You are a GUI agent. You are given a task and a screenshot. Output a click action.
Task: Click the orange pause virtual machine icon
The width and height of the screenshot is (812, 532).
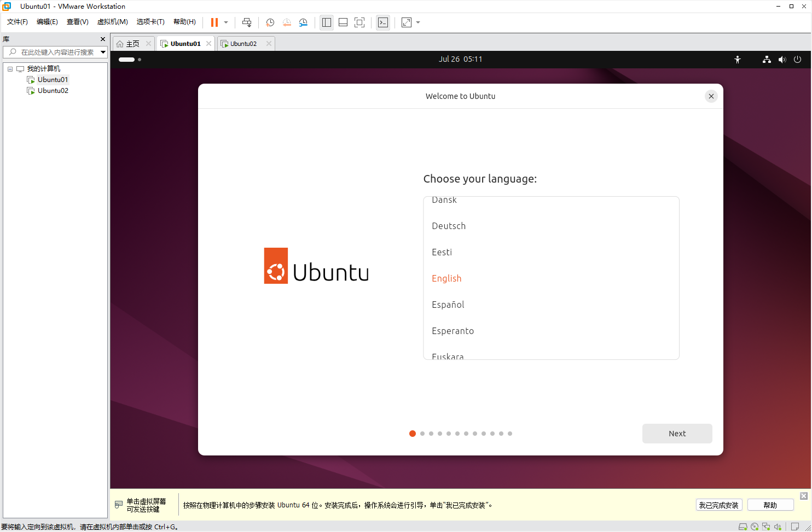214,22
